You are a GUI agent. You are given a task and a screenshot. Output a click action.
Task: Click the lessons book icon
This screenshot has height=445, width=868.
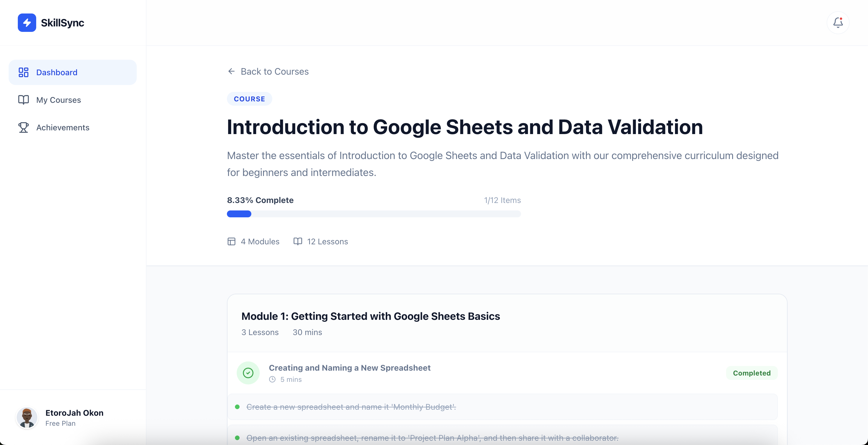[298, 241]
